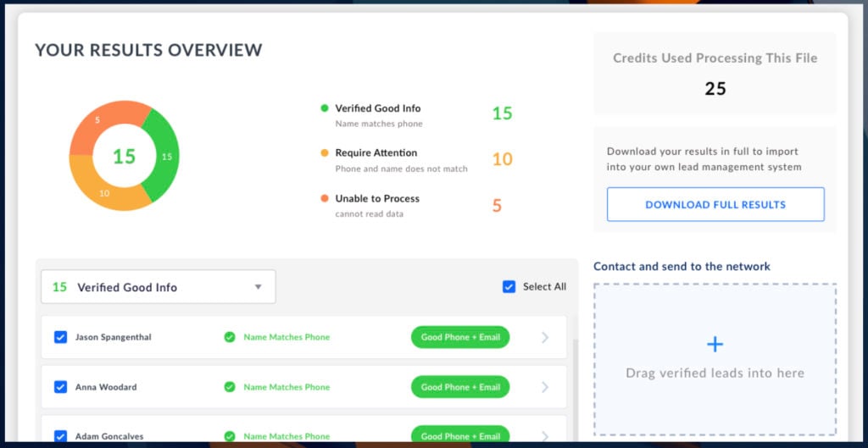The width and height of the screenshot is (868, 448).
Task: Click the green check icon in Adam Goncalves row
Action: (x=230, y=436)
